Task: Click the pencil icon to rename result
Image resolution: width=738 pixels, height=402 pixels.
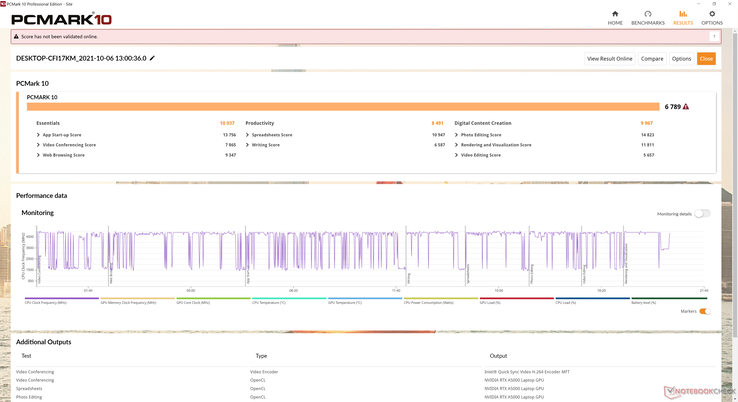Action: 153,59
